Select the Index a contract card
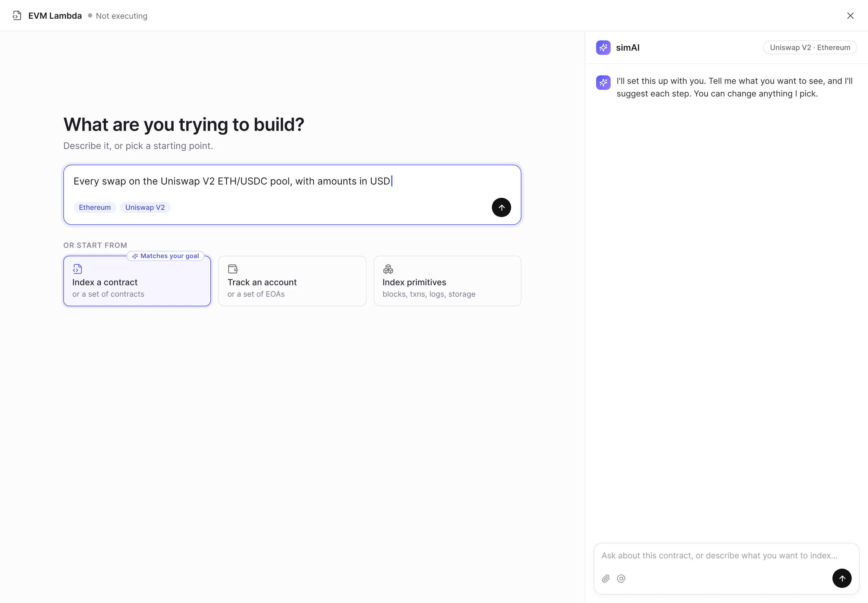868x603 pixels. pos(137,281)
